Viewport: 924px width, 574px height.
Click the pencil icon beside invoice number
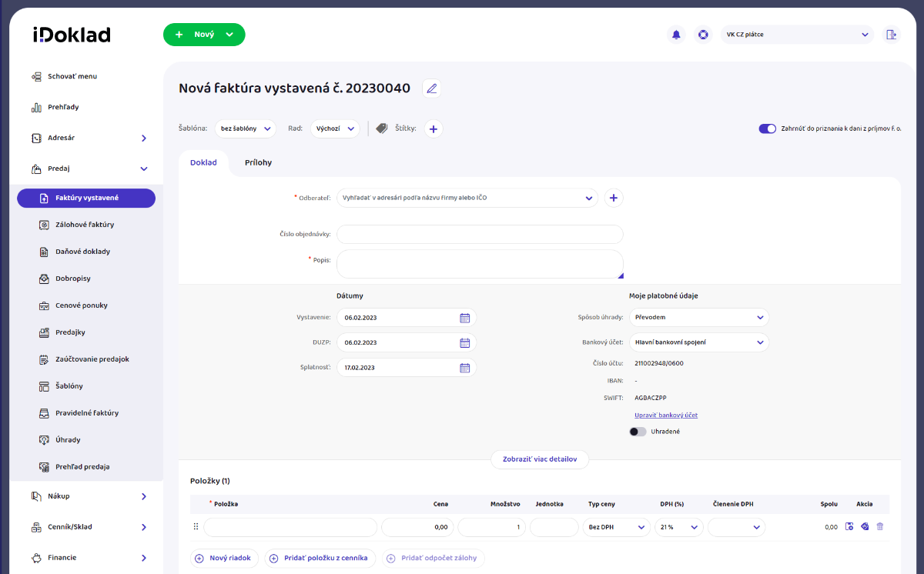(x=431, y=88)
